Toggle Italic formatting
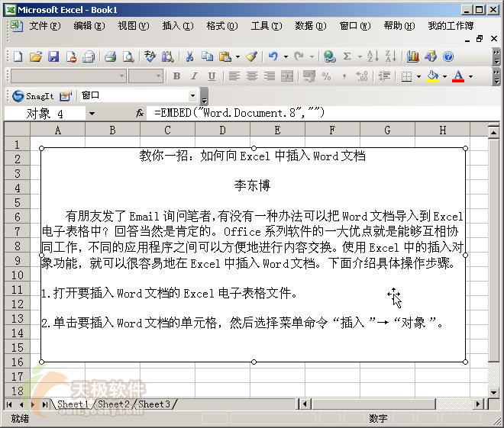 [x=194, y=76]
